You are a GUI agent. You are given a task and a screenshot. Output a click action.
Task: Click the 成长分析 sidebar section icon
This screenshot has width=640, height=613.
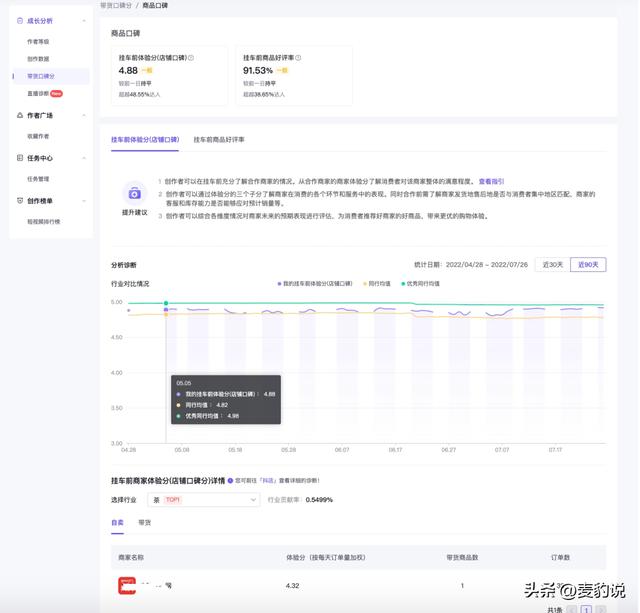(x=19, y=21)
